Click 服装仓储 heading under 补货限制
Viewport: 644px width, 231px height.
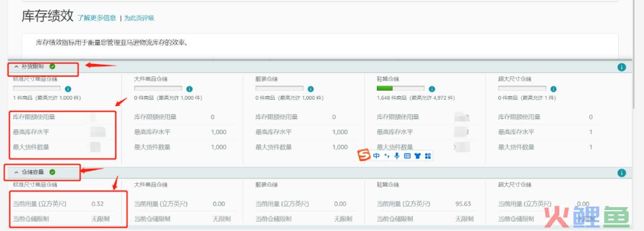coord(267,79)
